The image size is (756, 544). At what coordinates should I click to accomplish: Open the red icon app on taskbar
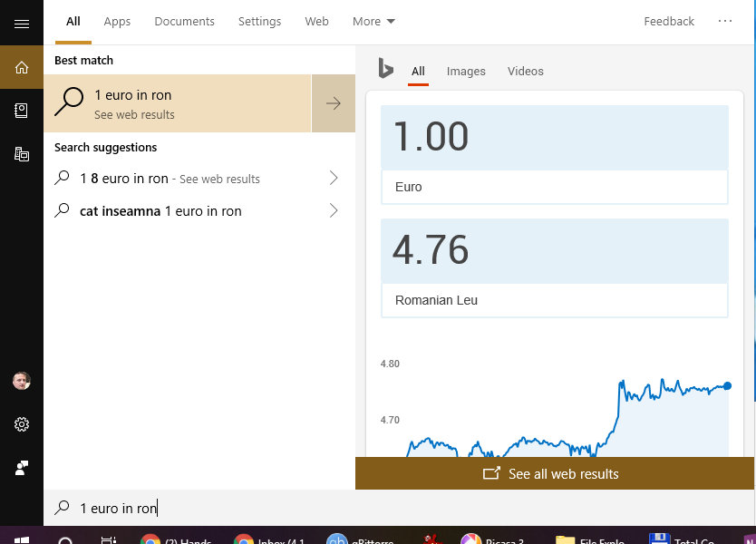coord(432,539)
